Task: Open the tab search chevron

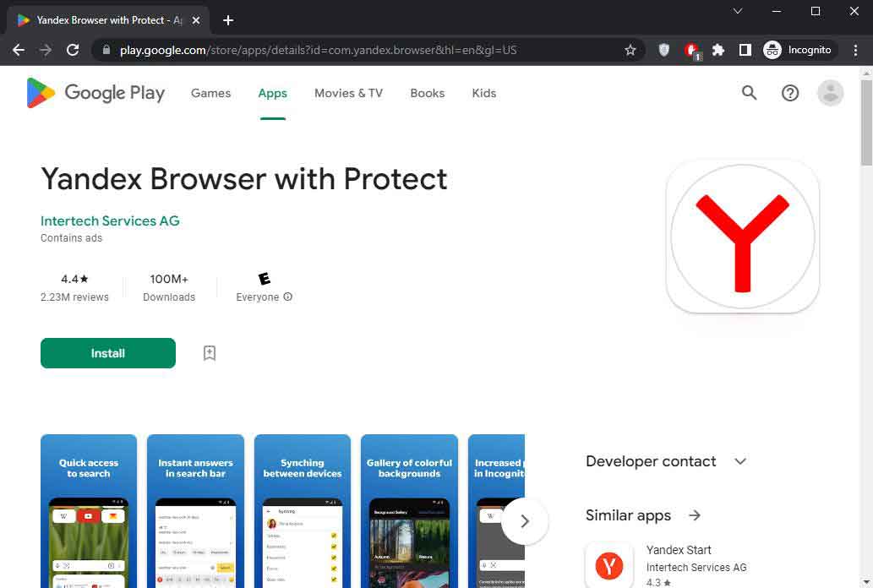Action: [738, 11]
